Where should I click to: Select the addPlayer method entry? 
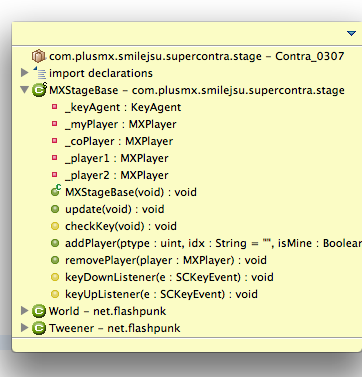click(213, 243)
